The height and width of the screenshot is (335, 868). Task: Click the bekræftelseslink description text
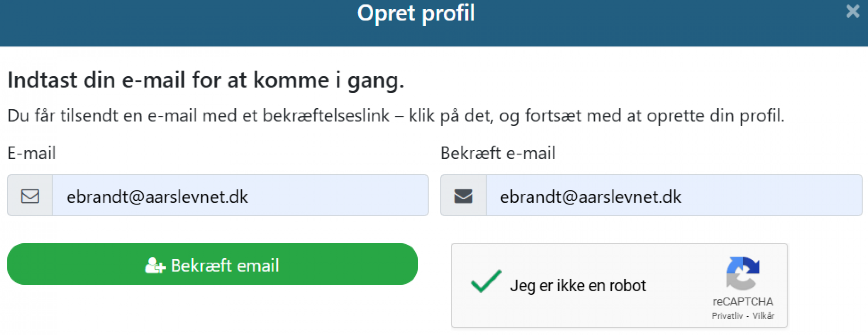tap(395, 116)
